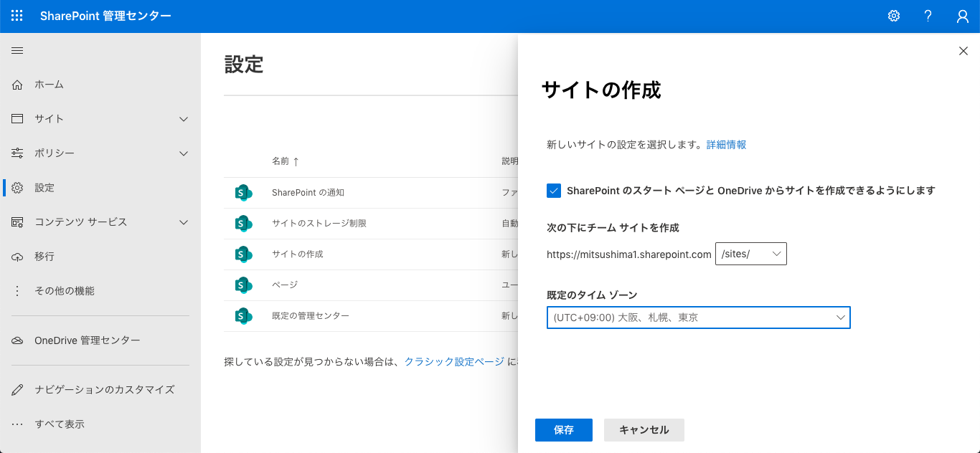Click the SharePoint icon for 既定の管理センター
Image resolution: width=980 pixels, height=453 pixels.
coord(243,316)
